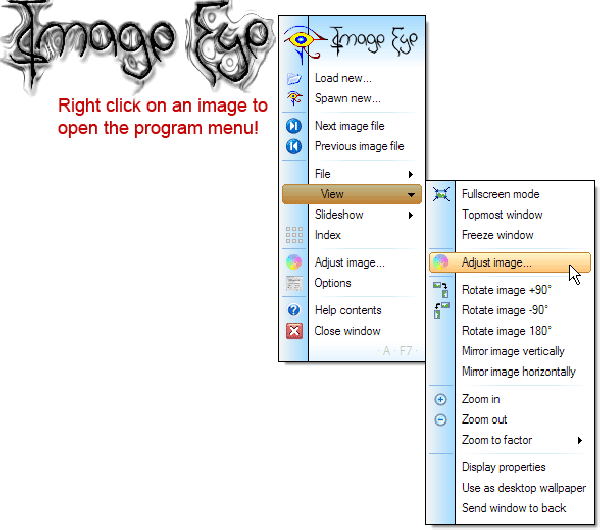This screenshot has height=530, width=600.
Task: Click the Options icon
Action: tap(294, 283)
